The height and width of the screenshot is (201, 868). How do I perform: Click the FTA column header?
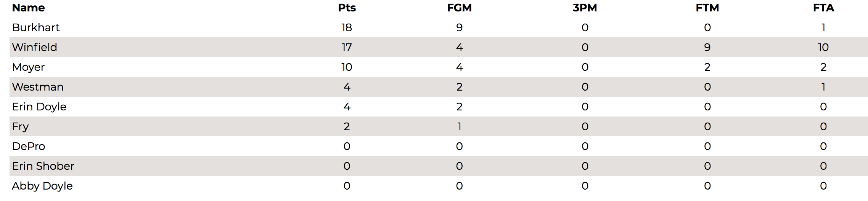click(823, 8)
